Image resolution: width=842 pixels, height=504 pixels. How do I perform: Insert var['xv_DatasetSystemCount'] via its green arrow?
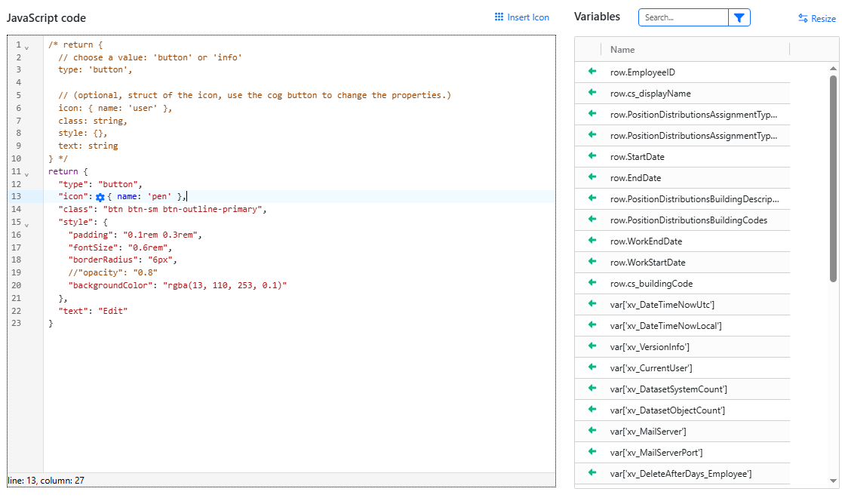(592, 388)
